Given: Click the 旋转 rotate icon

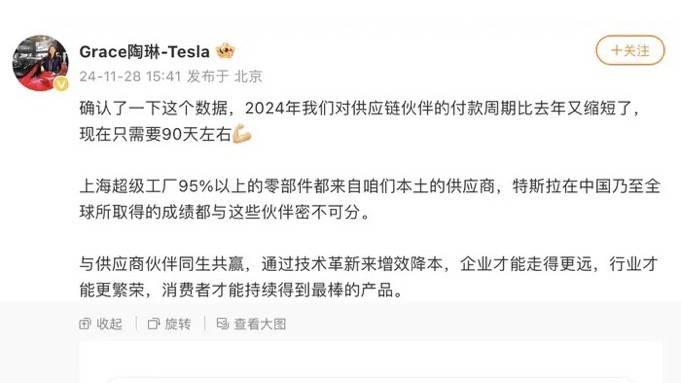Looking at the screenshot, I should click(154, 324).
